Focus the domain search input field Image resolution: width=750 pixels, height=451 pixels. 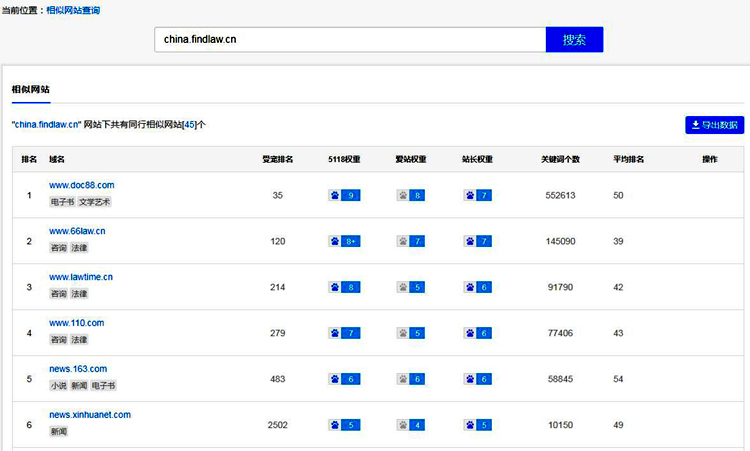[350, 40]
